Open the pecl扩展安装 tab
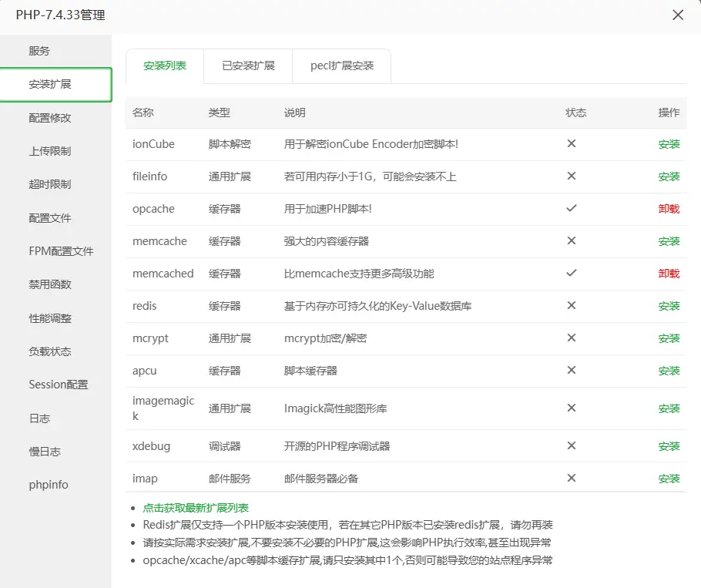 click(340, 67)
